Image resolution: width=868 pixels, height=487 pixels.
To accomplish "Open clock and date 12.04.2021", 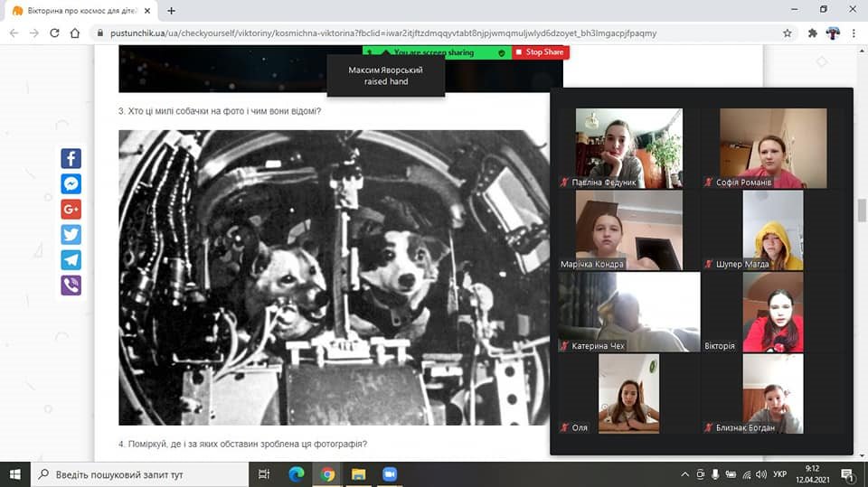I will click(813, 474).
